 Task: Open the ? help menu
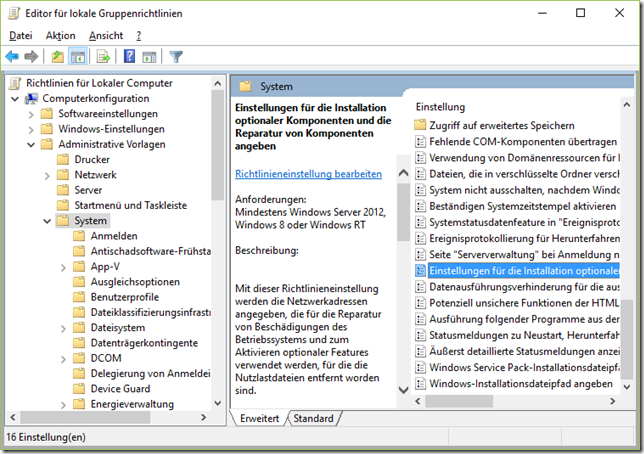(139, 36)
